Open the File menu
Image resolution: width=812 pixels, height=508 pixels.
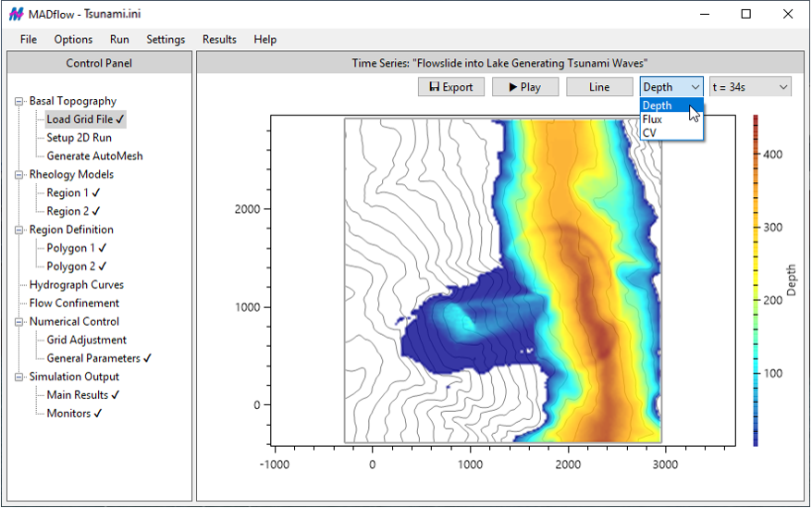(29, 40)
